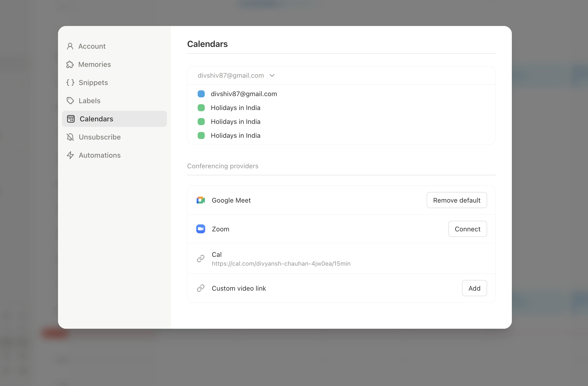Click the Snippets braces icon

point(70,82)
